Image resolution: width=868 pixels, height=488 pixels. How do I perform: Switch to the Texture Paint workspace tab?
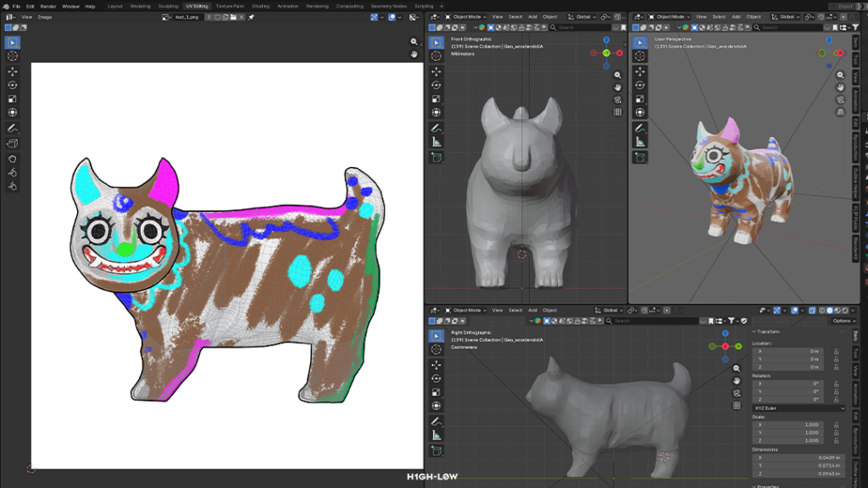pos(231,6)
